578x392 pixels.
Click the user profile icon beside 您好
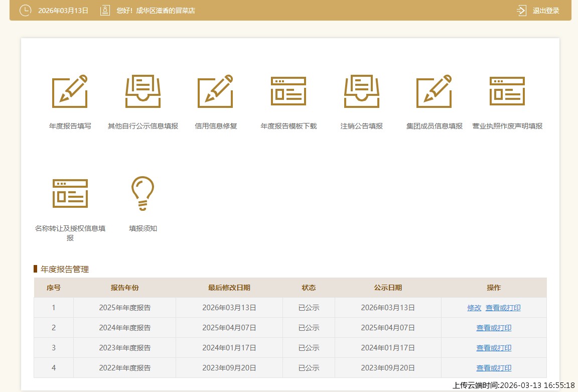tap(105, 11)
